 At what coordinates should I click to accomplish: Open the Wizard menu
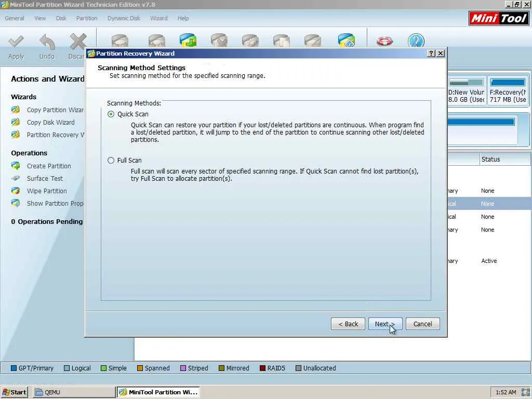pyautogui.click(x=159, y=18)
